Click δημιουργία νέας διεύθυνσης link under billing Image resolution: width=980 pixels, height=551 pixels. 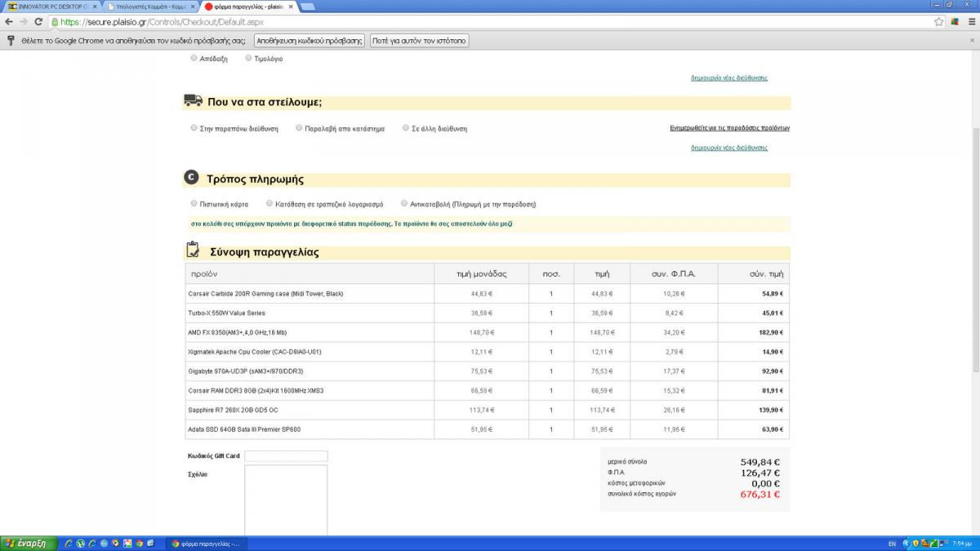729,78
